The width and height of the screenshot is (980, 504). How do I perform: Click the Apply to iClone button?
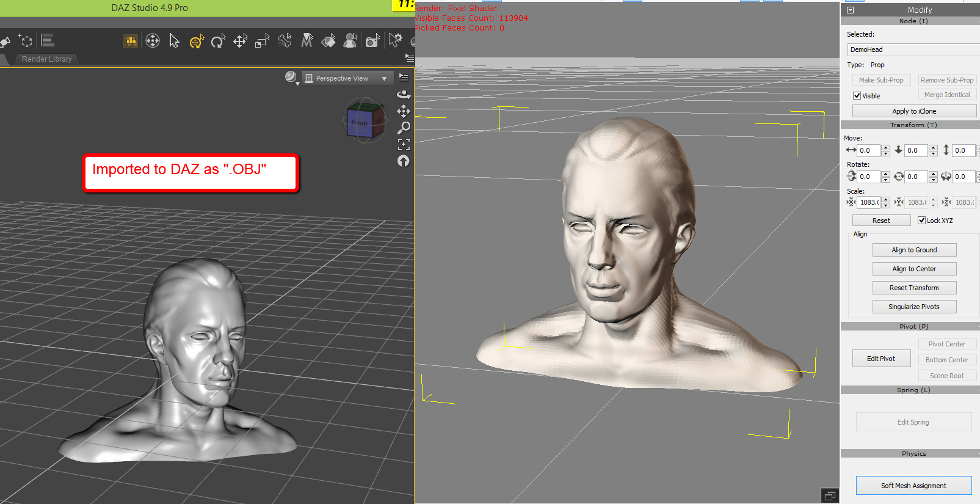(x=914, y=111)
